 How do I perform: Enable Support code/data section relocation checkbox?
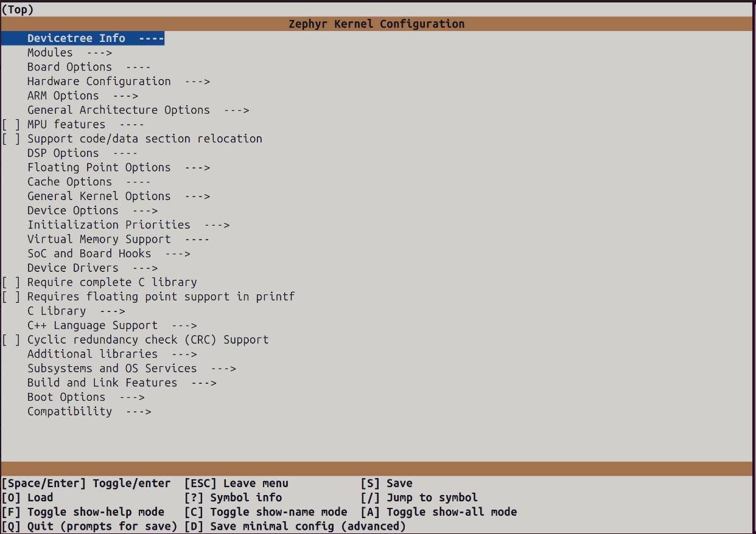11,139
